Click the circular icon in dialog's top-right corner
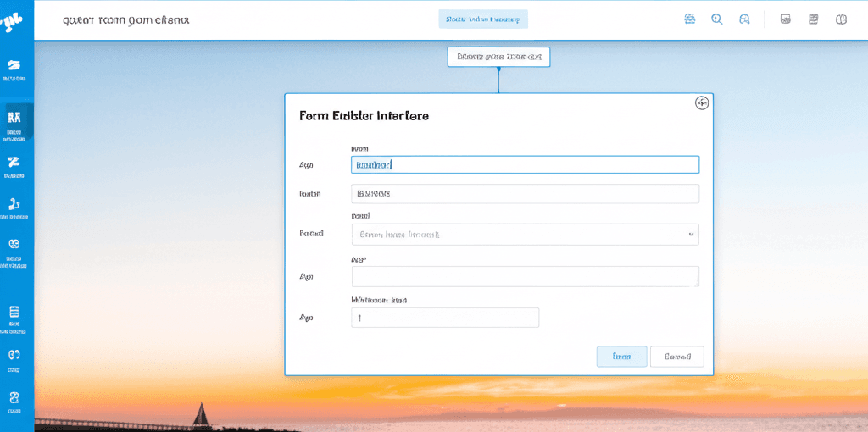 pos(702,103)
